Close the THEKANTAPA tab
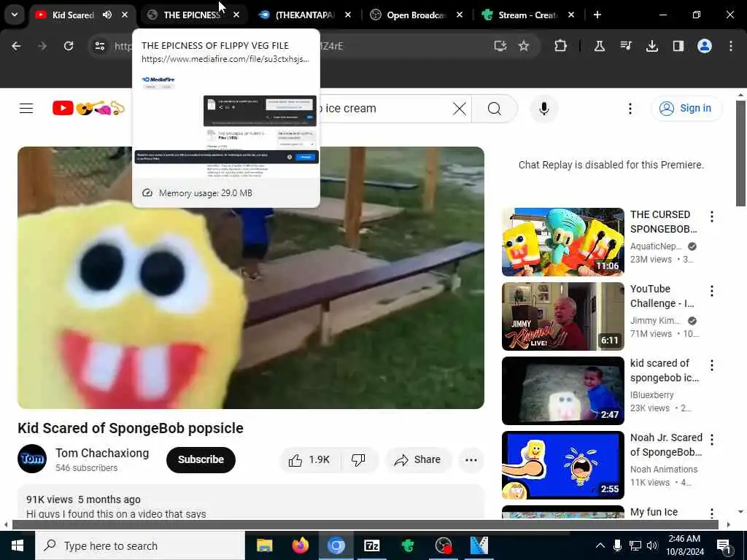The width and height of the screenshot is (747, 560). [x=348, y=15]
